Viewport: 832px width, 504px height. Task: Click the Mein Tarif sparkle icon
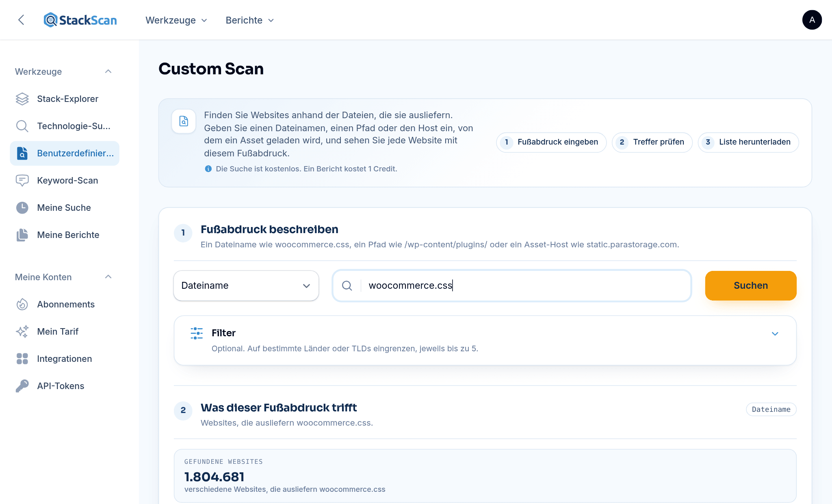tap(22, 331)
